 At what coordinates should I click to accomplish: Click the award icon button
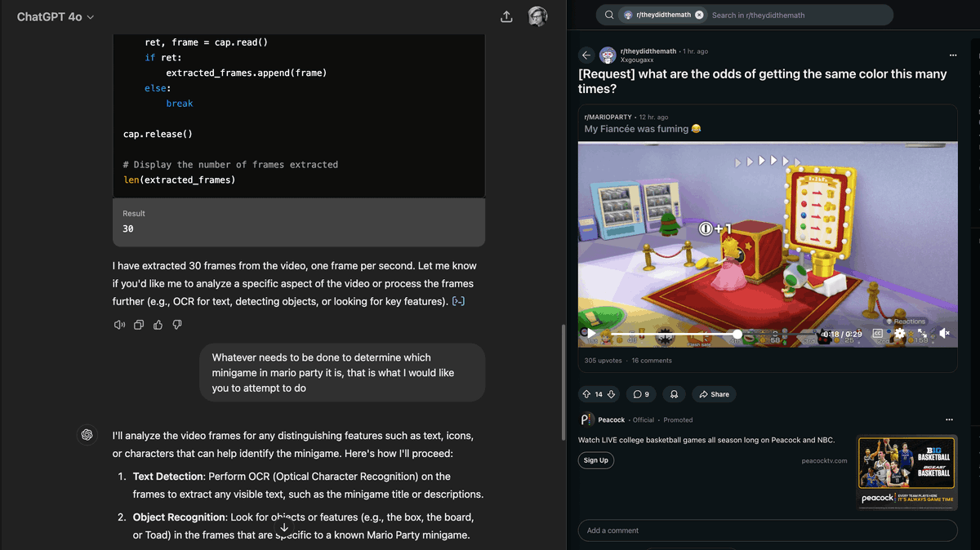point(674,394)
